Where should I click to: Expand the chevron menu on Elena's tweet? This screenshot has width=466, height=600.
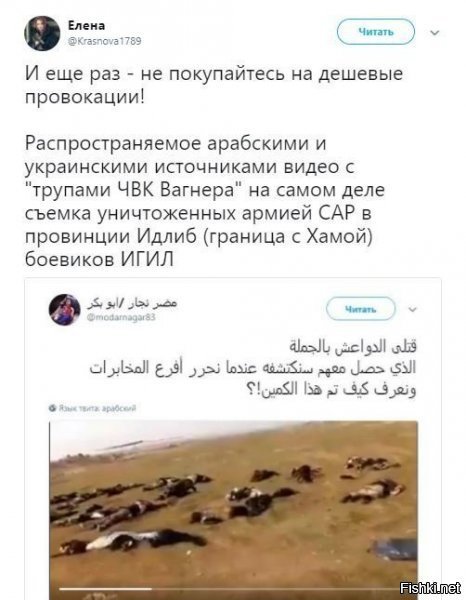pyautogui.click(x=435, y=33)
